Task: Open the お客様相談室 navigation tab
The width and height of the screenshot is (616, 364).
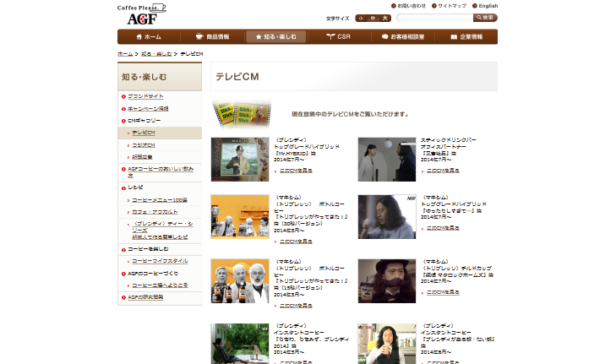Action: pyautogui.click(x=403, y=37)
